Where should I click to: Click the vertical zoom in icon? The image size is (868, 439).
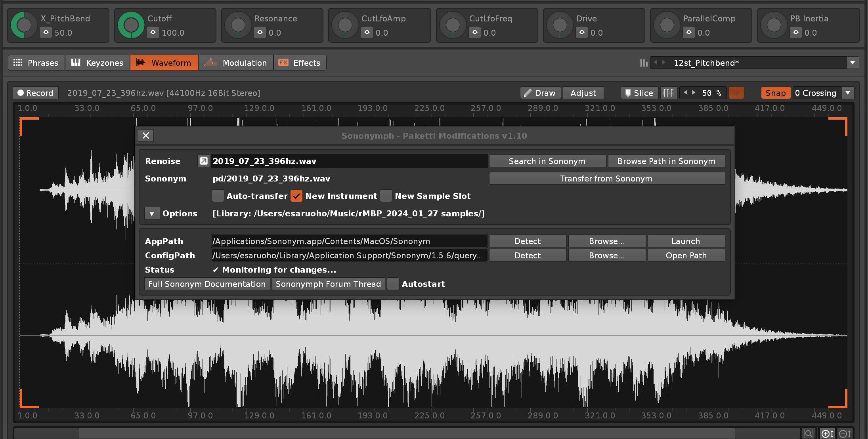click(827, 433)
